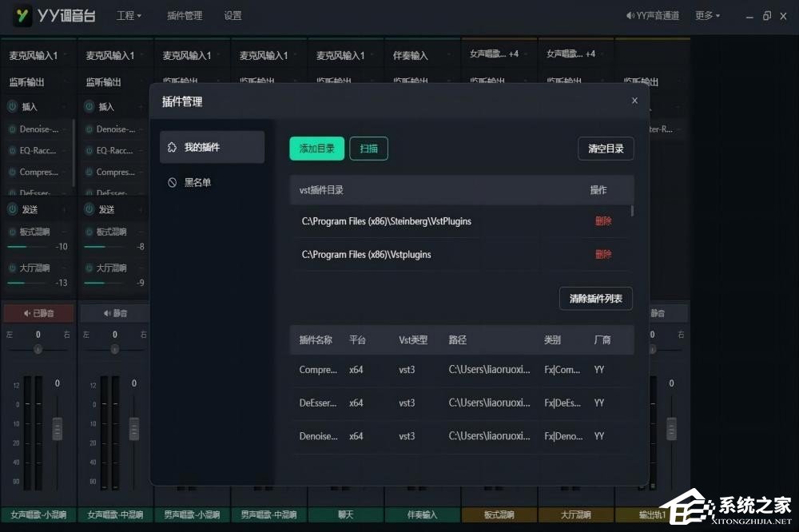
Task: Open 监听输出 dropdown on 女声唱歌-小混响 channel
Action: 38,82
